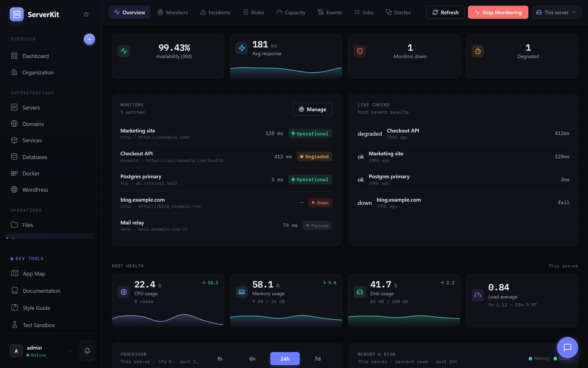
Task: Select the 1h time range
Action: pyautogui.click(x=220, y=359)
